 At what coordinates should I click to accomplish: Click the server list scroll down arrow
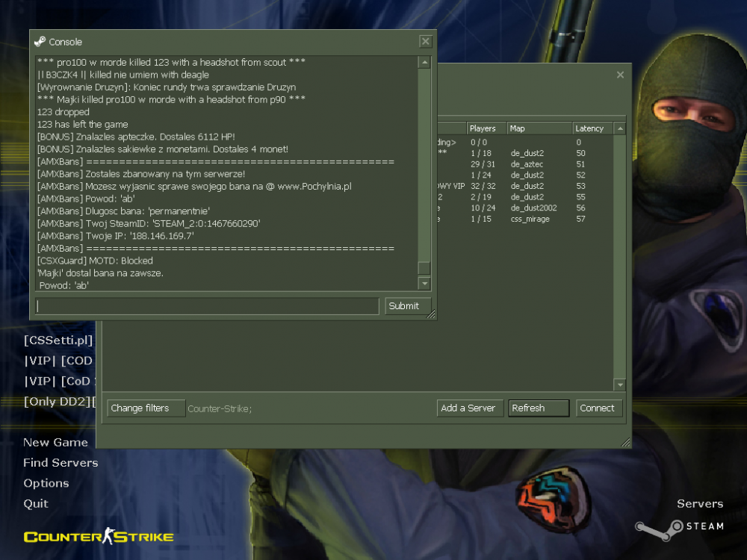619,384
